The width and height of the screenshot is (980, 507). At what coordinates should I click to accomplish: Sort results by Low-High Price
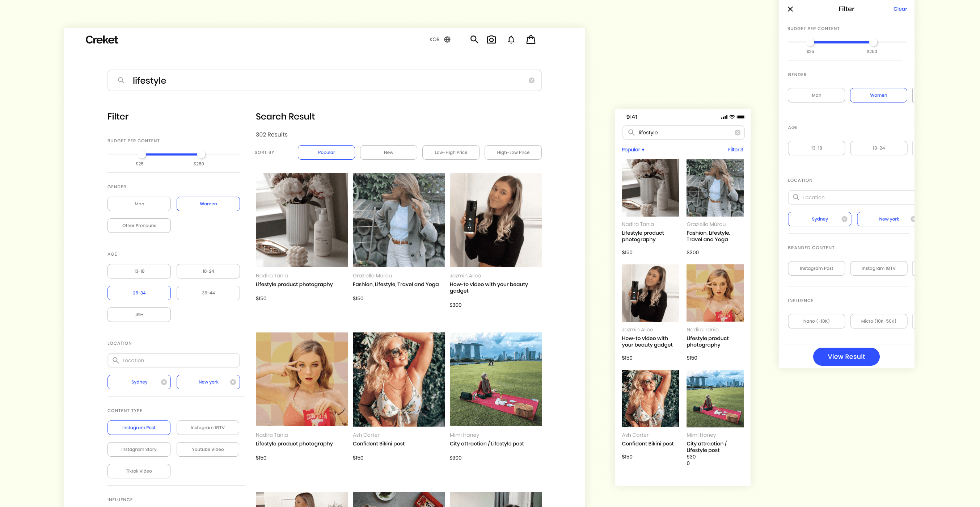(x=451, y=152)
